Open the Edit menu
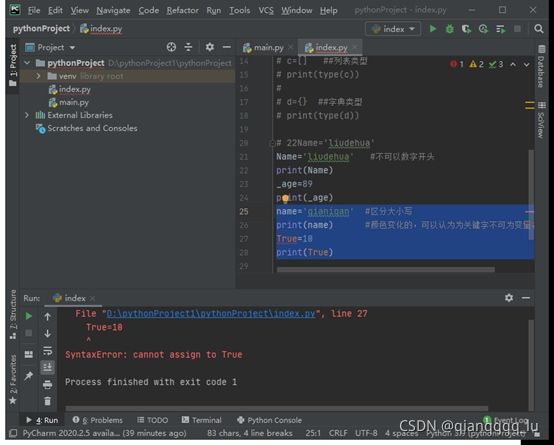554x445 pixels. pyautogui.click(x=55, y=11)
